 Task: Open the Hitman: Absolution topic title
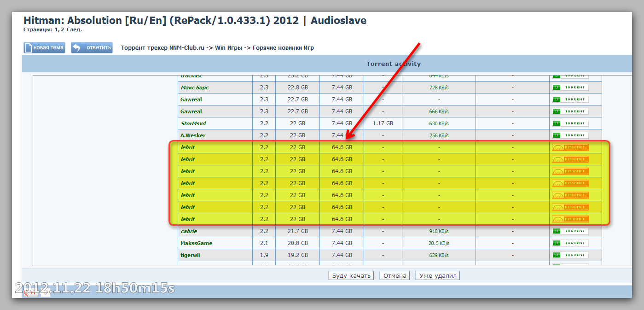pyautogui.click(x=195, y=21)
